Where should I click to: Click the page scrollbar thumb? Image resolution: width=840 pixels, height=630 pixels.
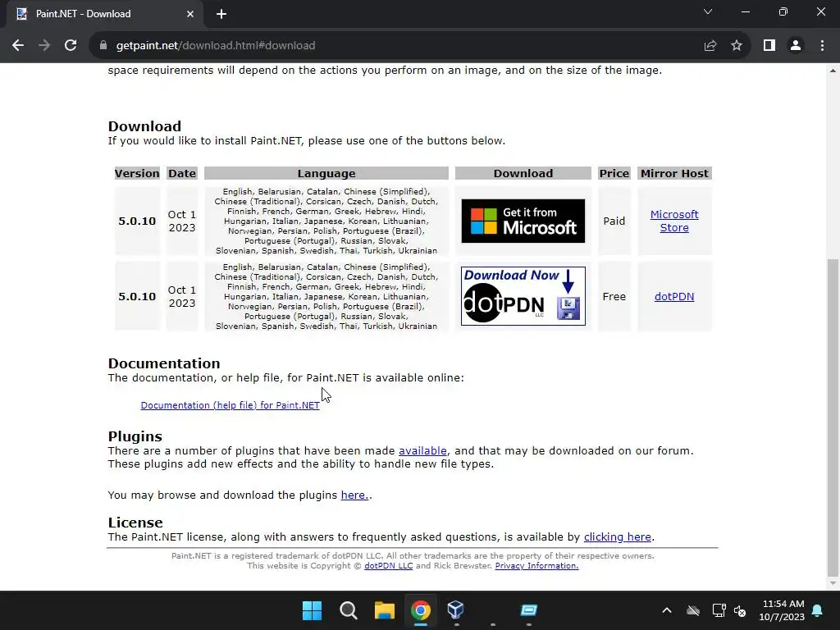pyautogui.click(x=833, y=418)
